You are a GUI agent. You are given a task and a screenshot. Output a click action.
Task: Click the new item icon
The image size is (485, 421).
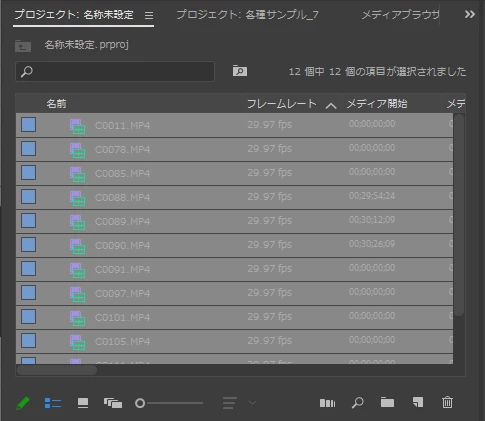[x=418, y=402]
